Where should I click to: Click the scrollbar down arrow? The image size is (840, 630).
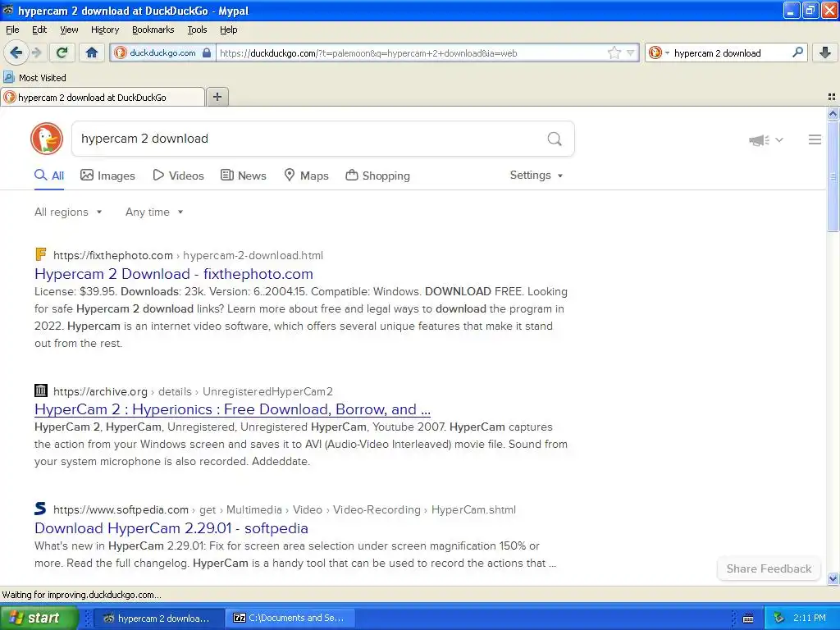[833, 578]
